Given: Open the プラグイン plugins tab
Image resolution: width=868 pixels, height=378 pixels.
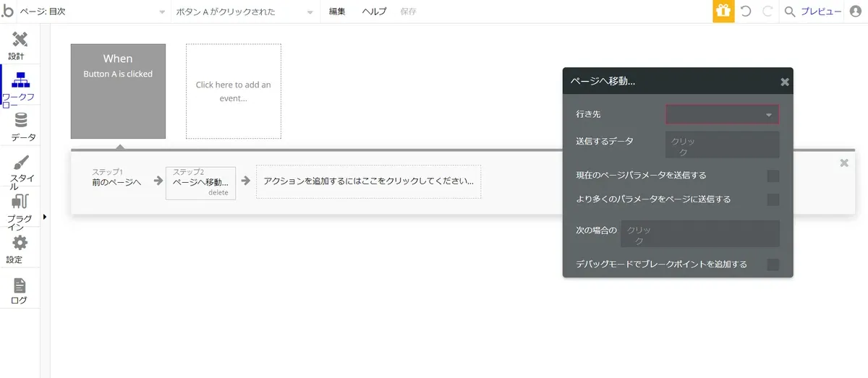Looking at the screenshot, I should click(20, 212).
